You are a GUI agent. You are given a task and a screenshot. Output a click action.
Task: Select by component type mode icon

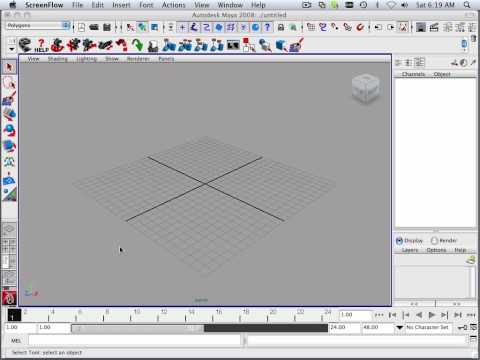tap(154, 27)
